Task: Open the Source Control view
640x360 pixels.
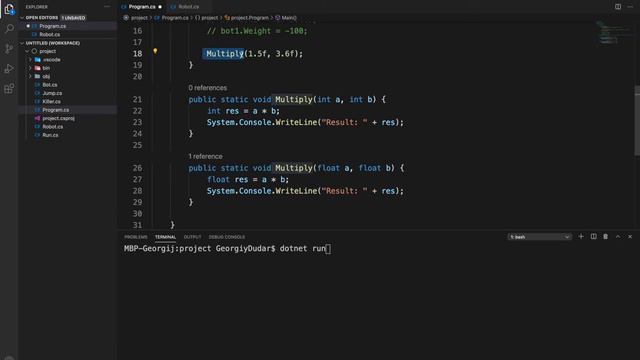Action: 9,49
